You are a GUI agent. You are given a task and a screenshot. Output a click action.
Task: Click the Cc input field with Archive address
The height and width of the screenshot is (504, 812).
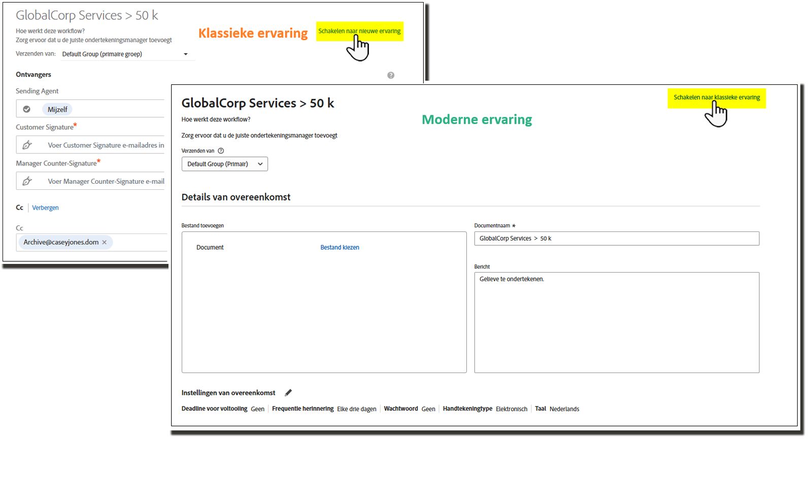tap(92, 242)
